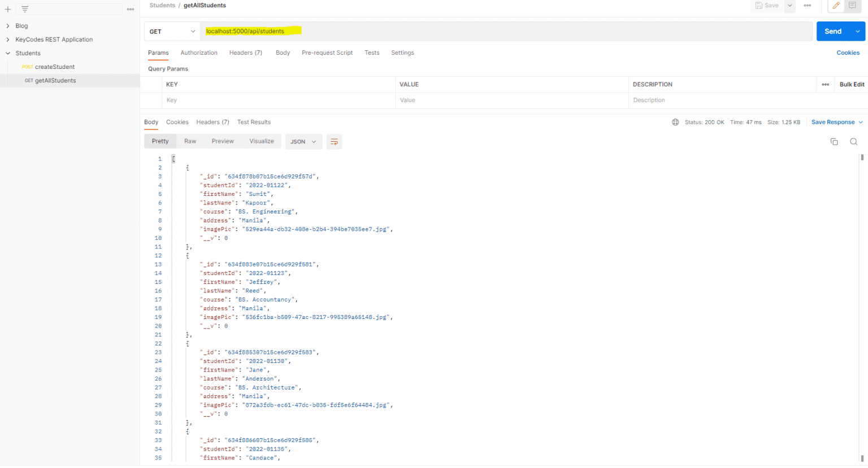This screenshot has height=468, width=868.
Task: Open the Cookies link
Action: pyautogui.click(x=848, y=53)
